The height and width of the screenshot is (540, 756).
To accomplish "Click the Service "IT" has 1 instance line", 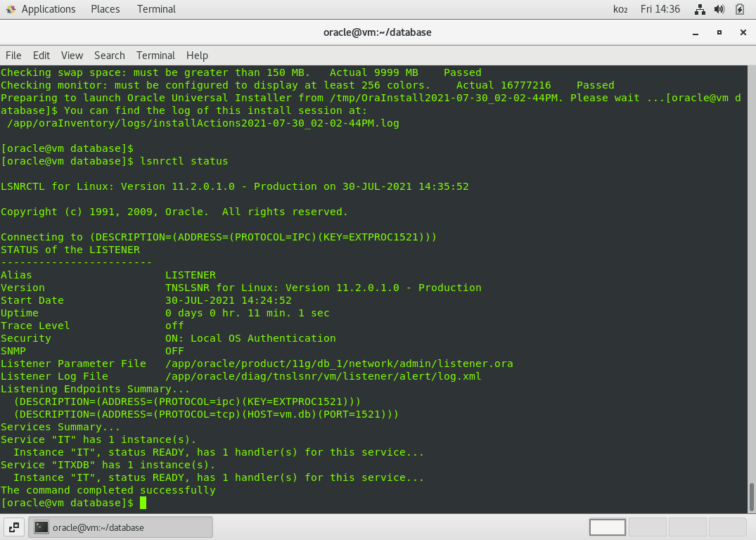I will (99, 439).
